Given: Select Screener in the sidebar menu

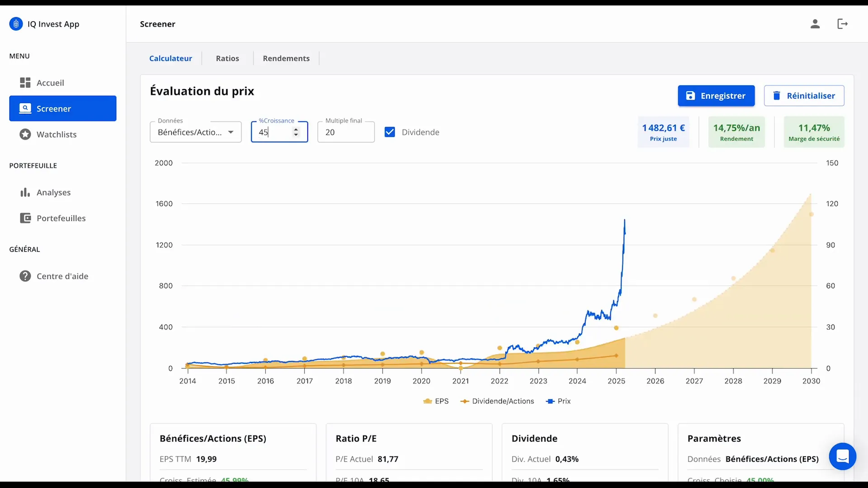Looking at the screenshot, I should tap(63, 108).
